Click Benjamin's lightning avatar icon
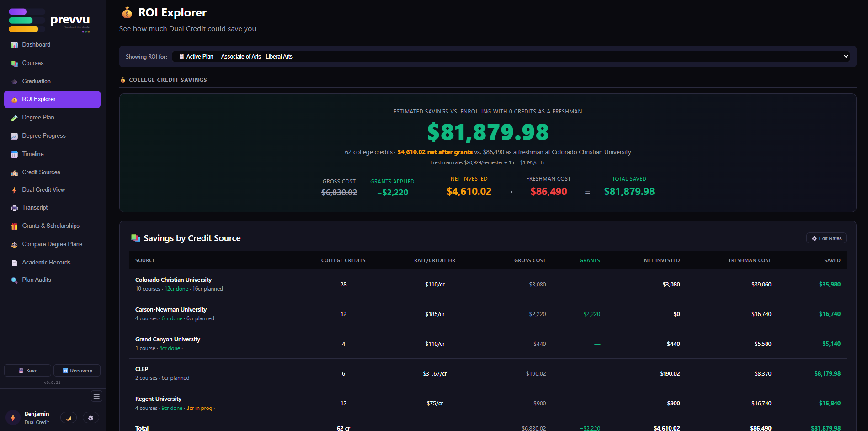The image size is (868, 431). 13,418
